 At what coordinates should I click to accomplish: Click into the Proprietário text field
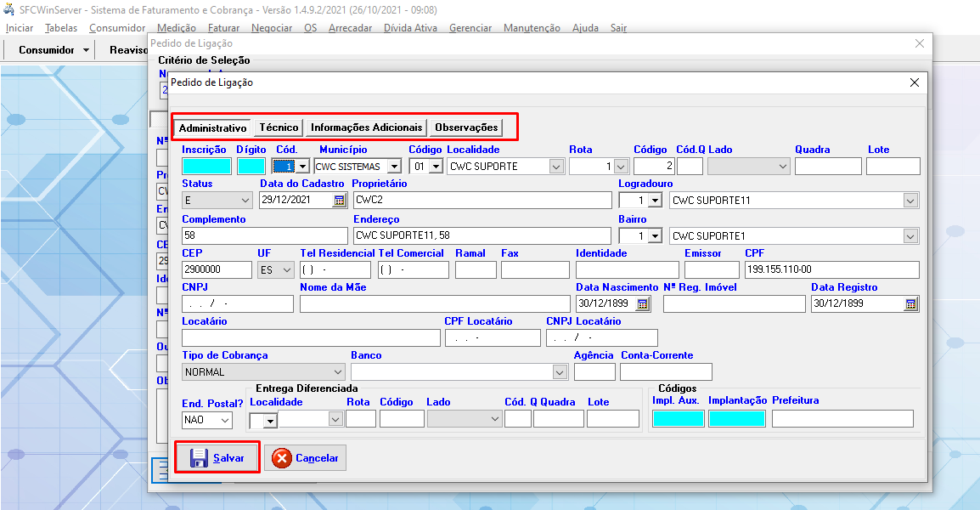point(482,201)
